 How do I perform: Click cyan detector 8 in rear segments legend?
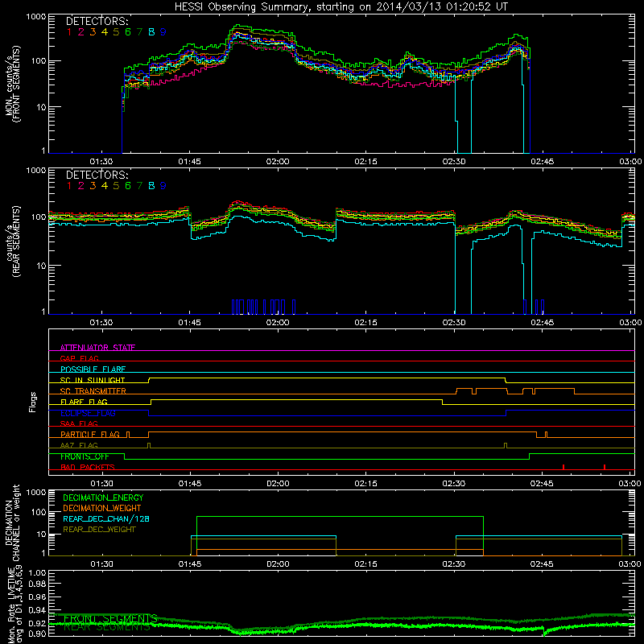151,186
